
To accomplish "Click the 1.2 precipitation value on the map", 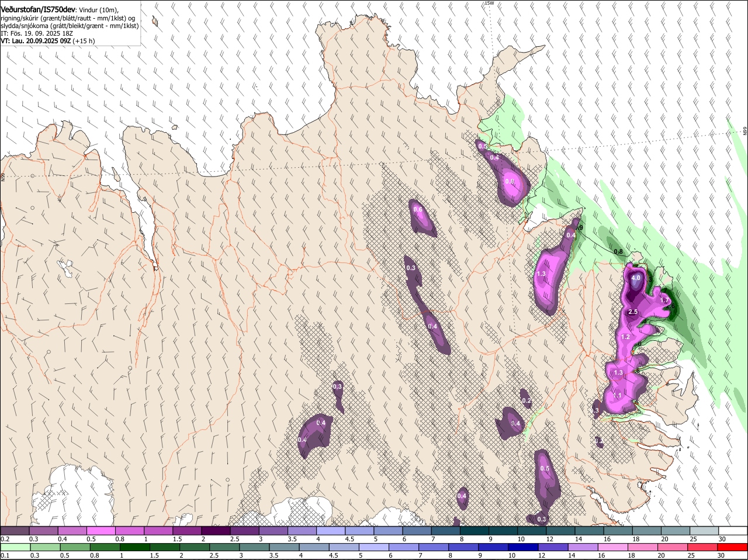I will coord(625,337).
